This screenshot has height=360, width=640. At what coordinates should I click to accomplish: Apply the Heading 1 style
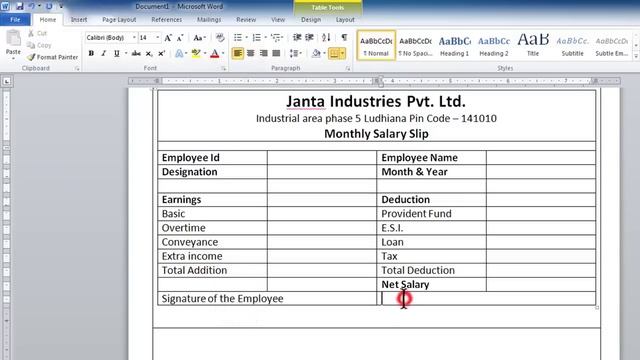(454, 45)
